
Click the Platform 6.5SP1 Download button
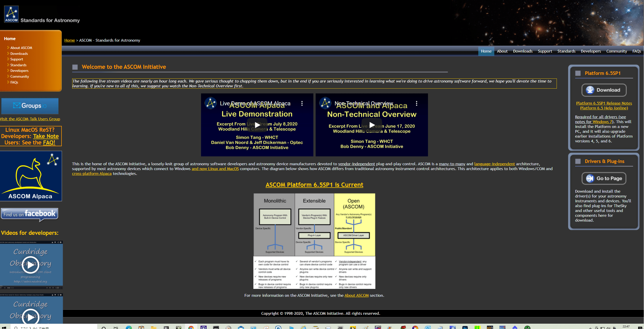point(604,90)
